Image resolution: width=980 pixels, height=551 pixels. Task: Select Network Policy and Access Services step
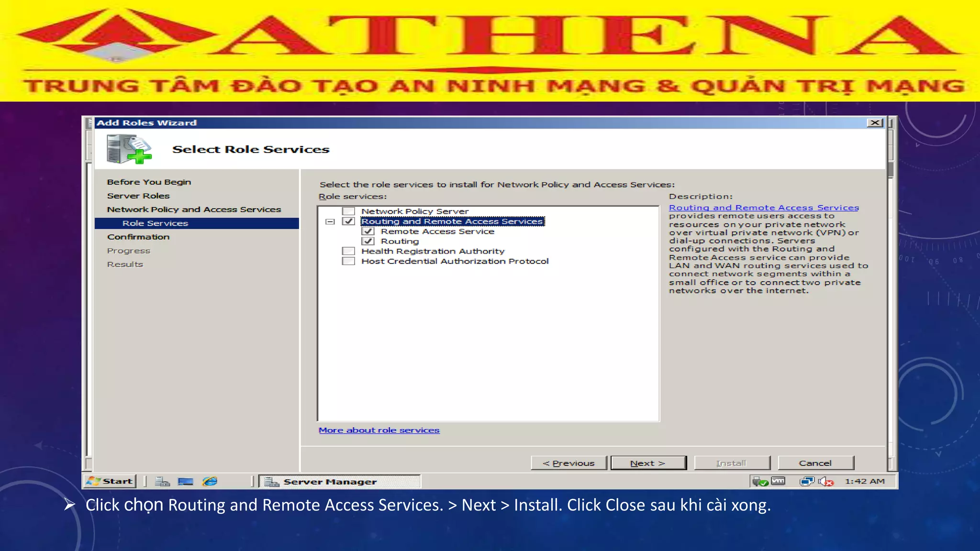click(194, 209)
